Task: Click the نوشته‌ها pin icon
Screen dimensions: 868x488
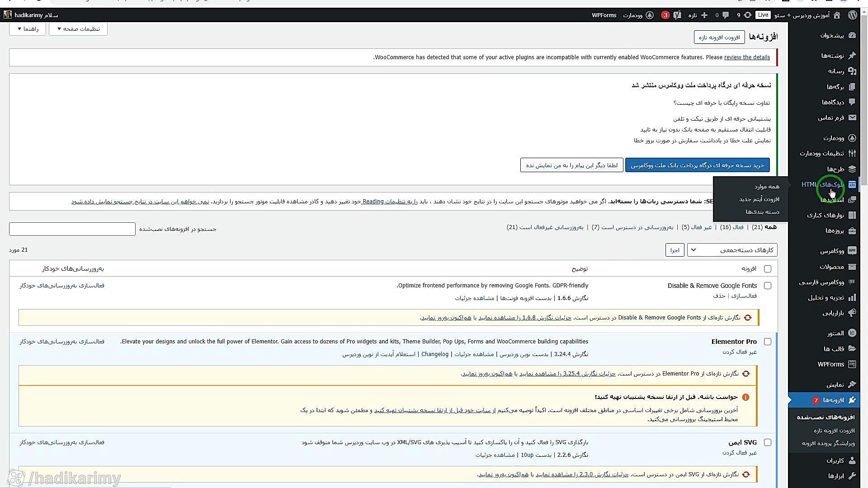Action: pos(852,56)
